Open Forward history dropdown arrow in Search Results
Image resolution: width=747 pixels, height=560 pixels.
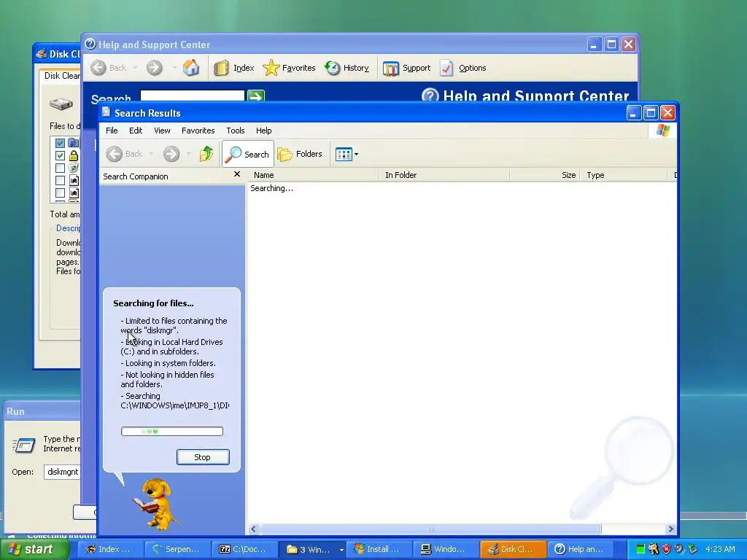tap(188, 154)
